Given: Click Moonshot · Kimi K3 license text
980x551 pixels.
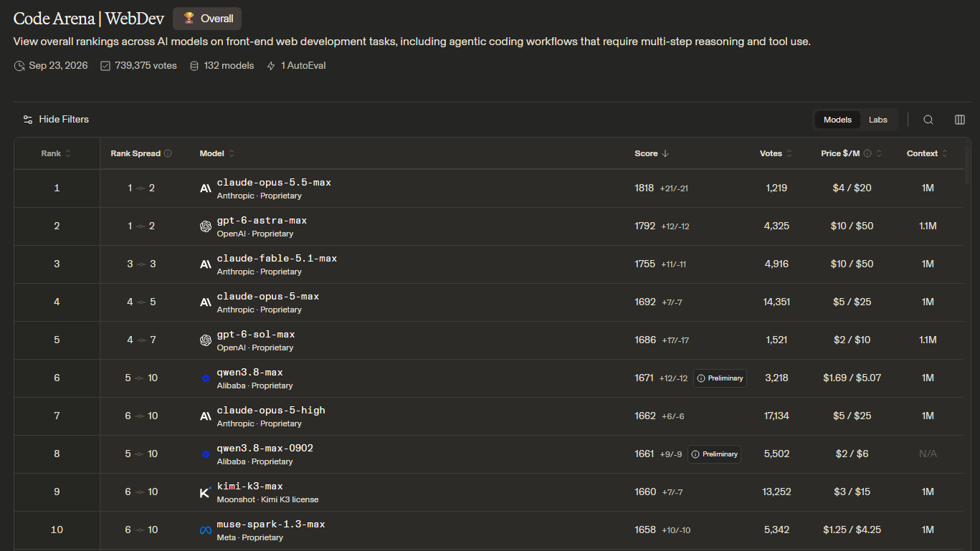Looking at the screenshot, I should [x=267, y=499].
